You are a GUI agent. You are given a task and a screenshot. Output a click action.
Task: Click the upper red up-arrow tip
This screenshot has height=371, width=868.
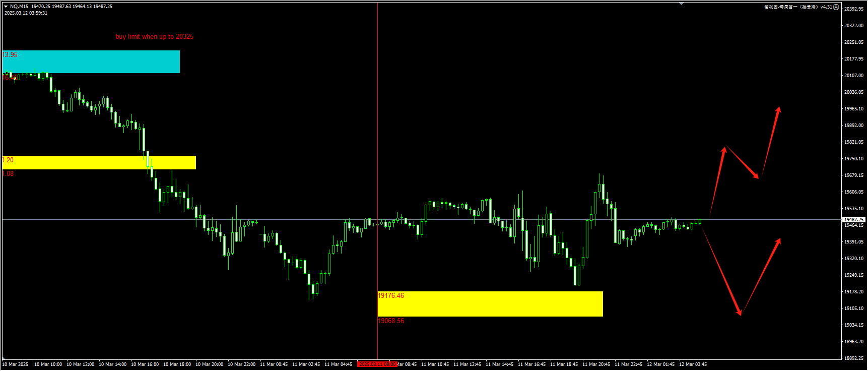click(x=778, y=109)
